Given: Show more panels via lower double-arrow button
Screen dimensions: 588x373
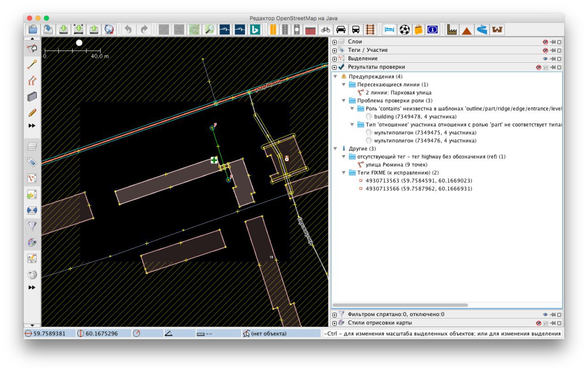Looking at the screenshot, I should click(32, 287).
